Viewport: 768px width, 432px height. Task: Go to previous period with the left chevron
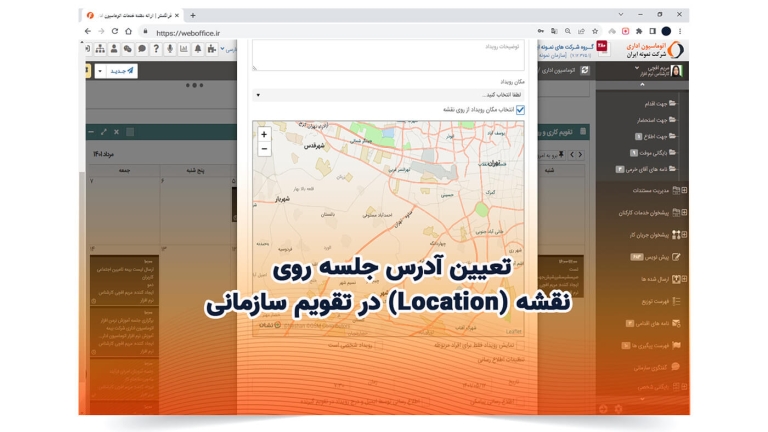coord(572,154)
